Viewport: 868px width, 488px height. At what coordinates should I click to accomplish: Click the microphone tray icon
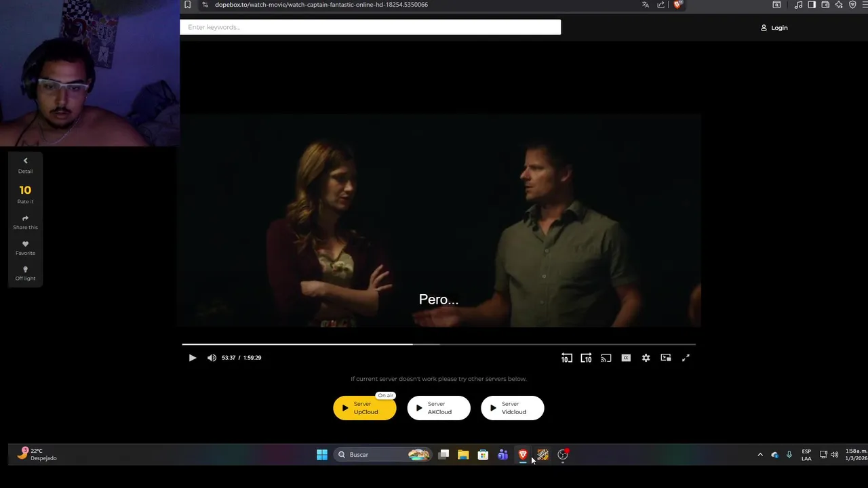789,455
